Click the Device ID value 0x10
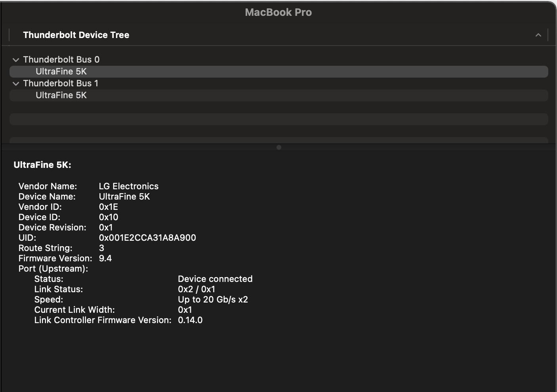The image size is (557, 392). click(109, 217)
